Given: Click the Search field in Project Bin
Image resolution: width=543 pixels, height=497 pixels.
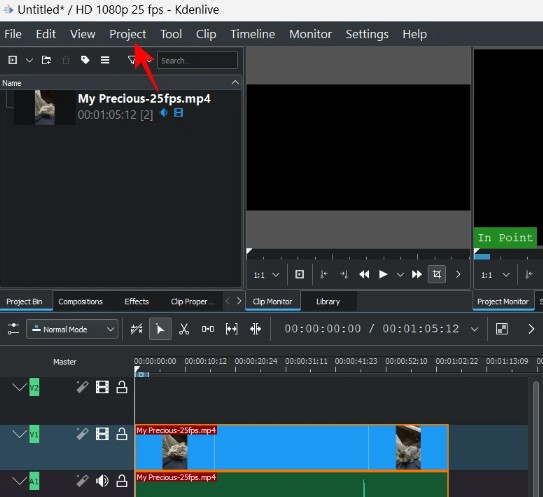Looking at the screenshot, I should (x=197, y=60).
